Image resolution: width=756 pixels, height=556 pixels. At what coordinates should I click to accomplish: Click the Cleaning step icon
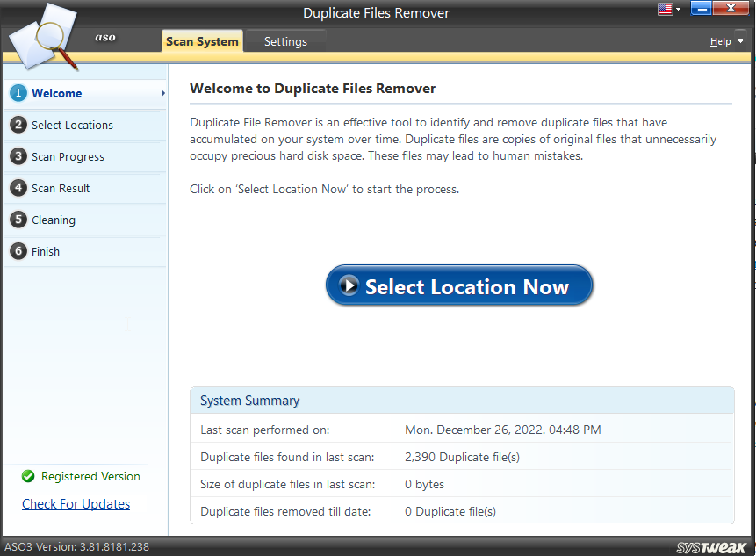(x=18, y=220)
